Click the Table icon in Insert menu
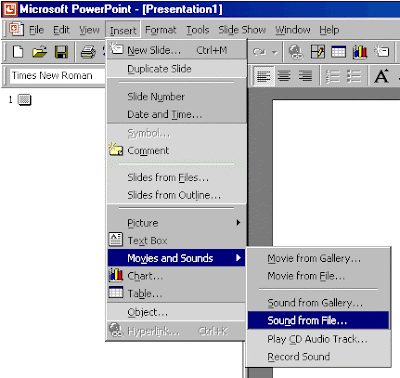This screenshot has width=400, height=378. pyautogui.click(x=116, y=293)
